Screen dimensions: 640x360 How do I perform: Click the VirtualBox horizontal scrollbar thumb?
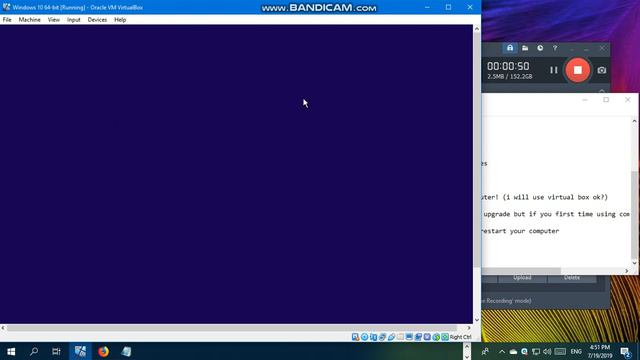[232, 328]
